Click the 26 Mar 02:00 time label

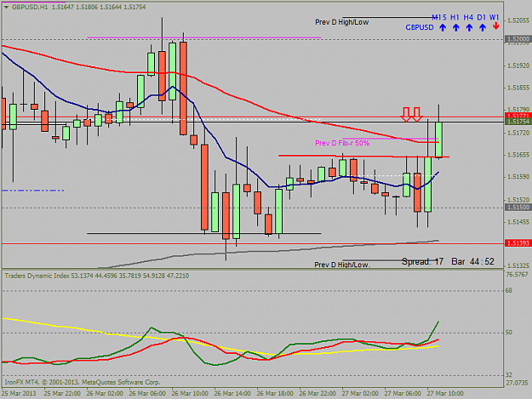click(x=105, y=393)
